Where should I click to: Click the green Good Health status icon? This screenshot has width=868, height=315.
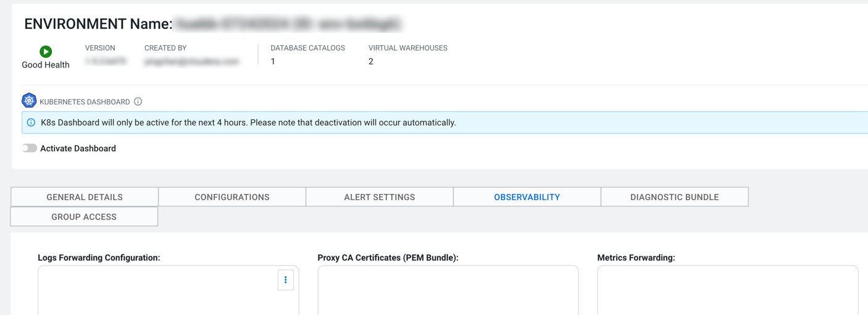[x=46, y=51]
